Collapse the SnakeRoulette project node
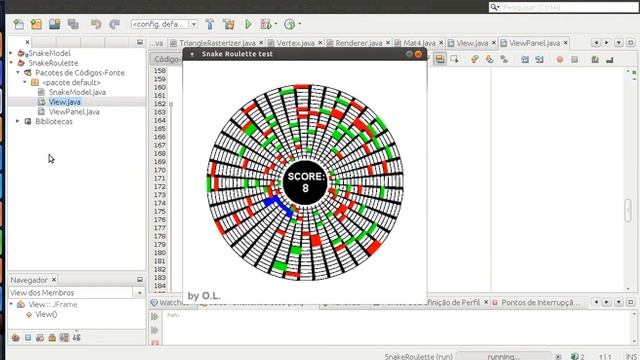Viewport: 640px width, 360px height. tap(11, 63)
